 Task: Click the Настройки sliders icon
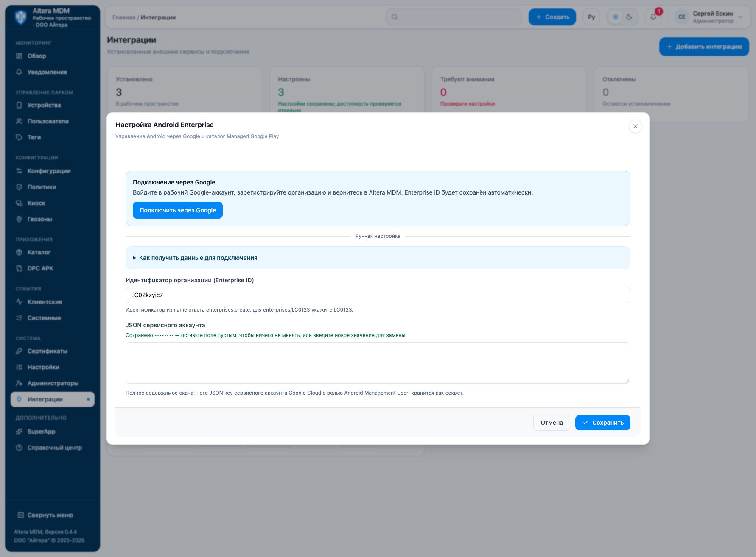(19, 367)
